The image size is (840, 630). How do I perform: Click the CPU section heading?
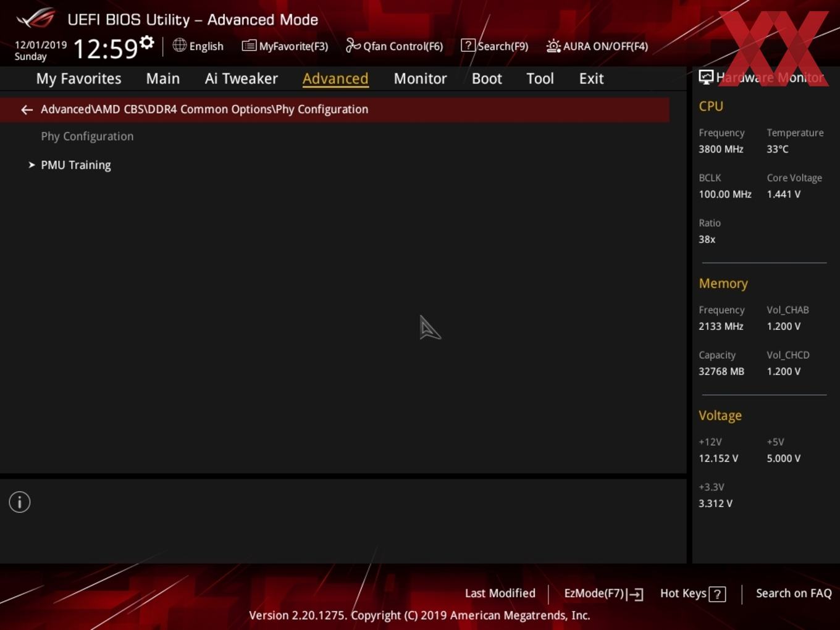(711, 106)
